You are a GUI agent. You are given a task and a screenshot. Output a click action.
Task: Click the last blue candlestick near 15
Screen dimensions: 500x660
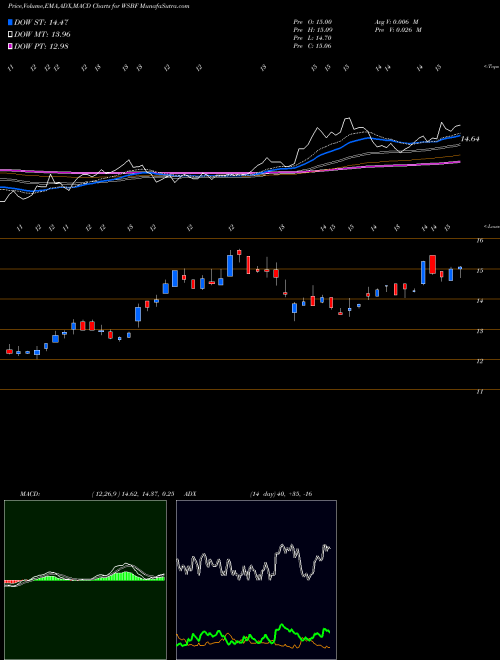click(x=460, y=268)
